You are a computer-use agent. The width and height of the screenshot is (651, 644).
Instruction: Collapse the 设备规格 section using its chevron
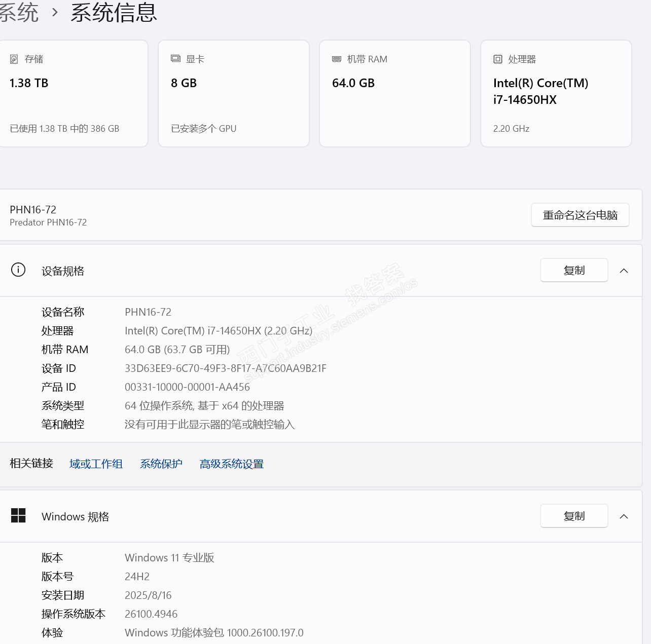pyautogui.click(x=624, y=271)
